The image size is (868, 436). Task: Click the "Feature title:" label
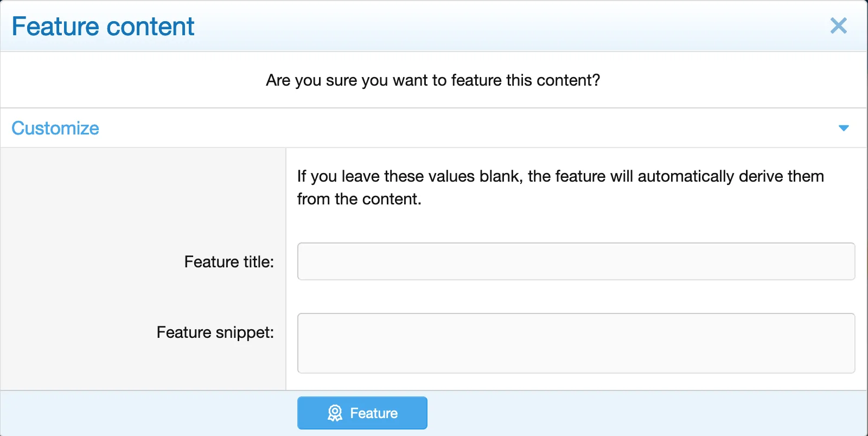229,262
